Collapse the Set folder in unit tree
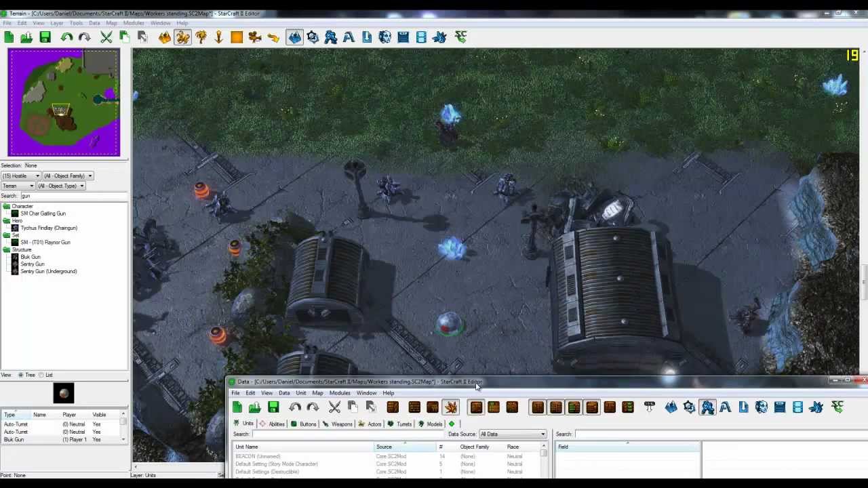The image size is (868, 488). [6, 235]
